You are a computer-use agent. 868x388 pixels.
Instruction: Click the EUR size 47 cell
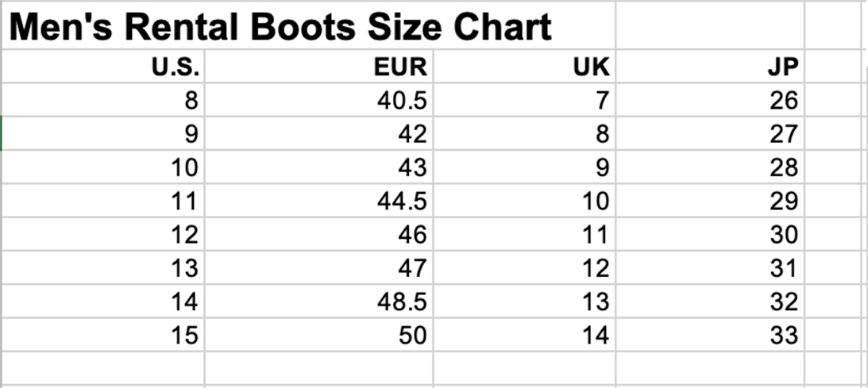tap(319, 268)
